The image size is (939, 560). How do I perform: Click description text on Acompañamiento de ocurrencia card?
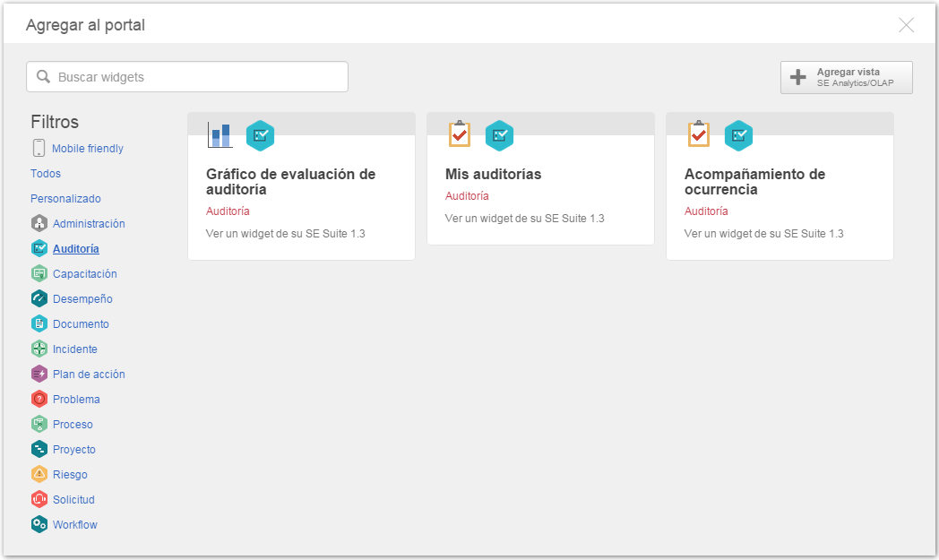click(764, 234)
